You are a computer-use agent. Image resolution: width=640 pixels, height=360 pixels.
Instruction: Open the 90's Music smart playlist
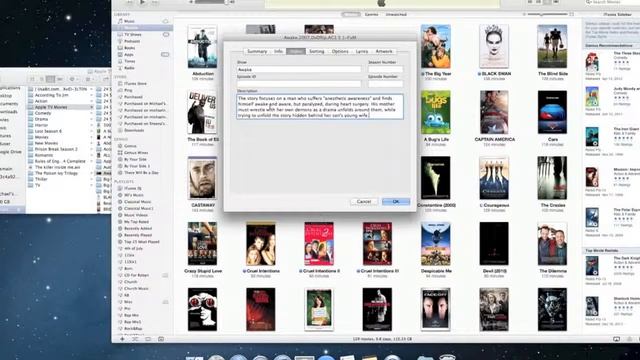coord(133,195)
